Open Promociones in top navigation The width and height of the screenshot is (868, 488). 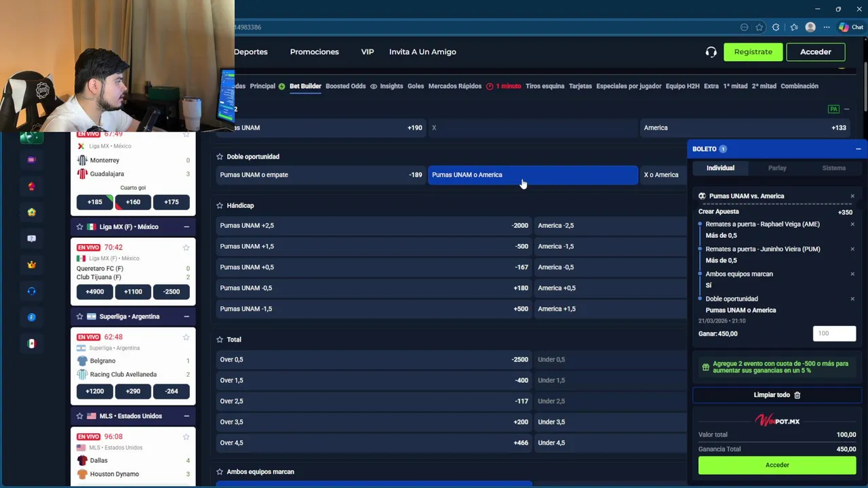pos(314,52)
